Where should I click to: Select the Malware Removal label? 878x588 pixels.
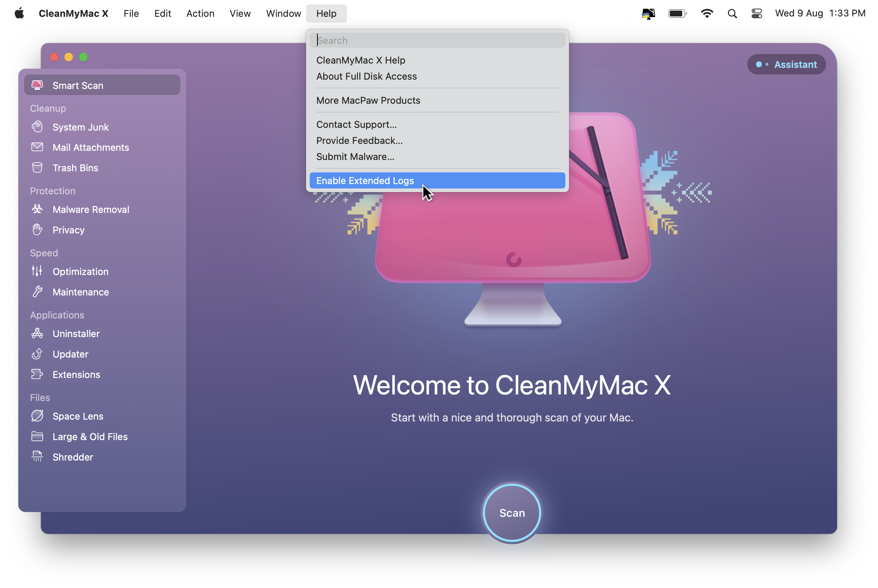[91, 209]
